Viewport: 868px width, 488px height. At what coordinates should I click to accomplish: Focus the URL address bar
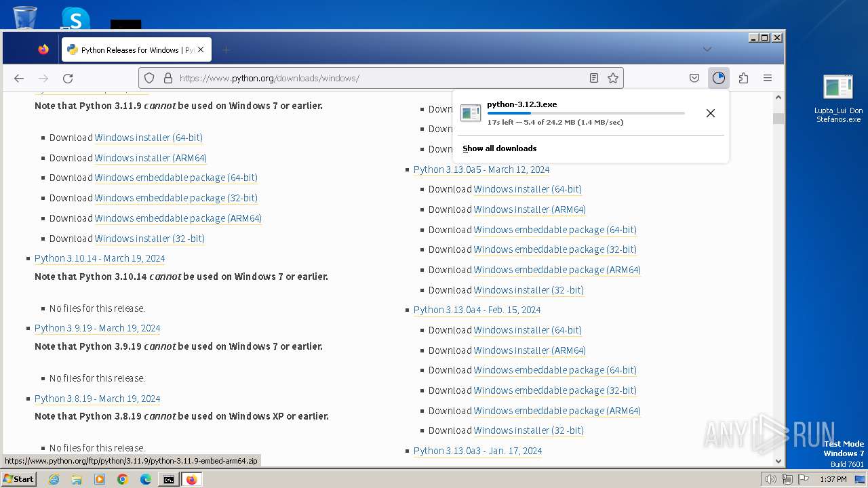pyautogui.click(x=380, y=78)
